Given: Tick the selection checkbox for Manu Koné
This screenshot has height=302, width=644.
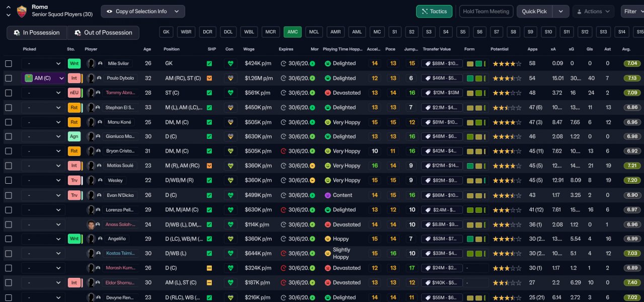Looking at the screenshot, I should pyautogui.click(x=9, y=122).
